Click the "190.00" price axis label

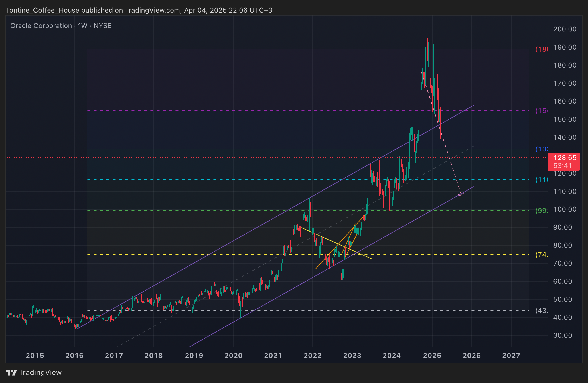pyautogui.click(x=565, y=47)
